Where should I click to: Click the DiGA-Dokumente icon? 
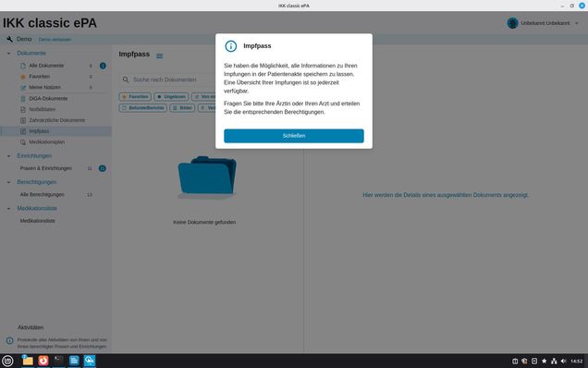tap(23, 99)
